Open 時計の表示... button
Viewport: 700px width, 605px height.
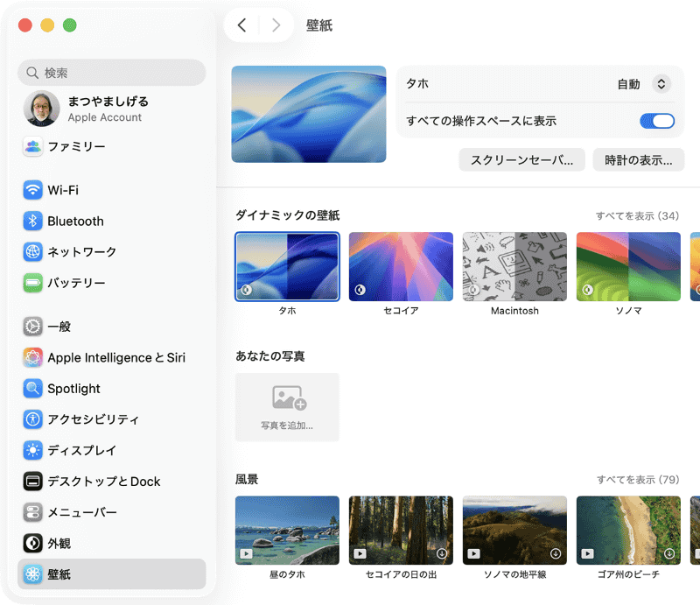[639, 160]
